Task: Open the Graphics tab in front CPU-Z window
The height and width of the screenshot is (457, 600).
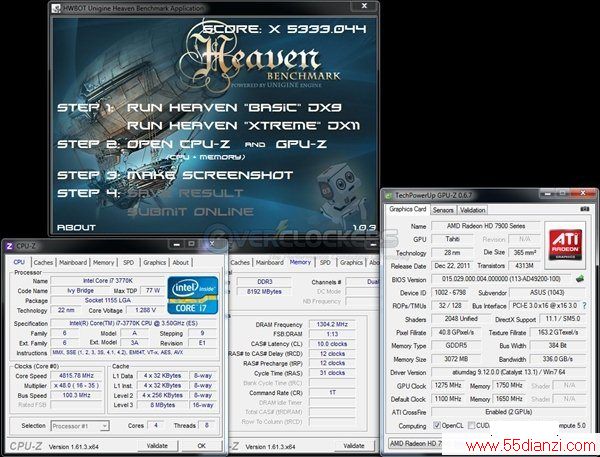Action: pyautogui.click(x=155, y=263)
